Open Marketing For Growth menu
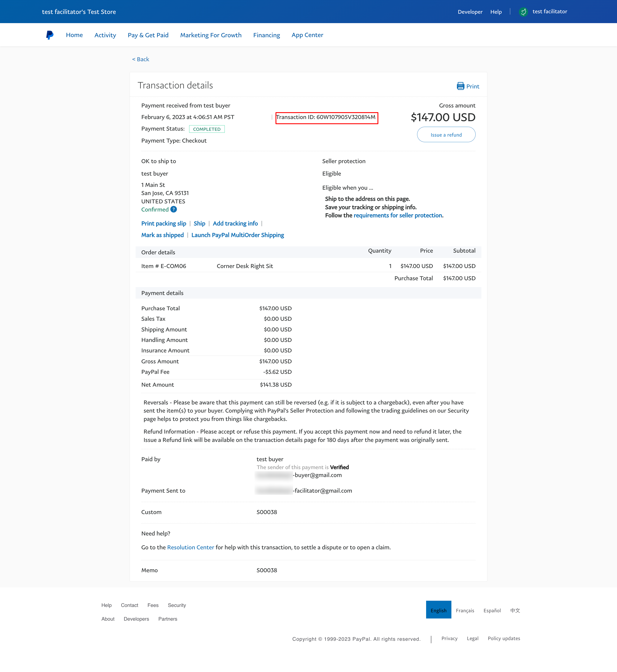617x672 pixels. (211, 35)
